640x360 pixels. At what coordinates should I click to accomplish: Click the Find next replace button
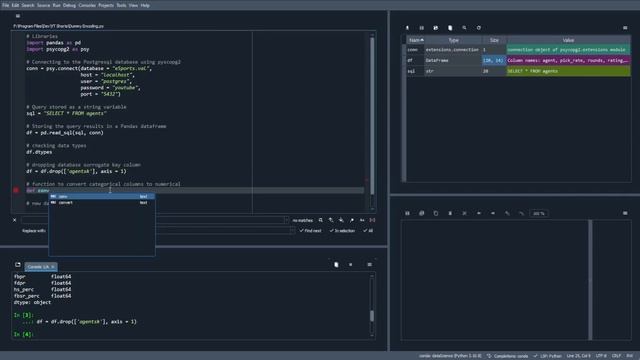tap(311, 231)
